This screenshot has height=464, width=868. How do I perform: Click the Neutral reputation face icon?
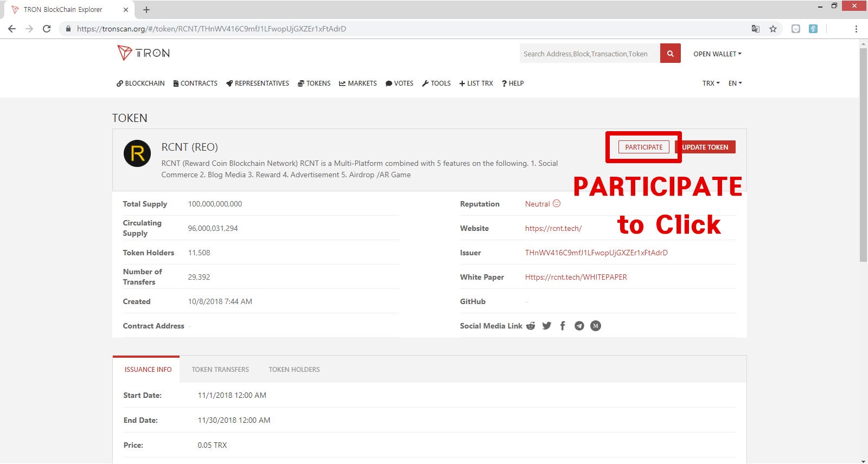[557, 203]
